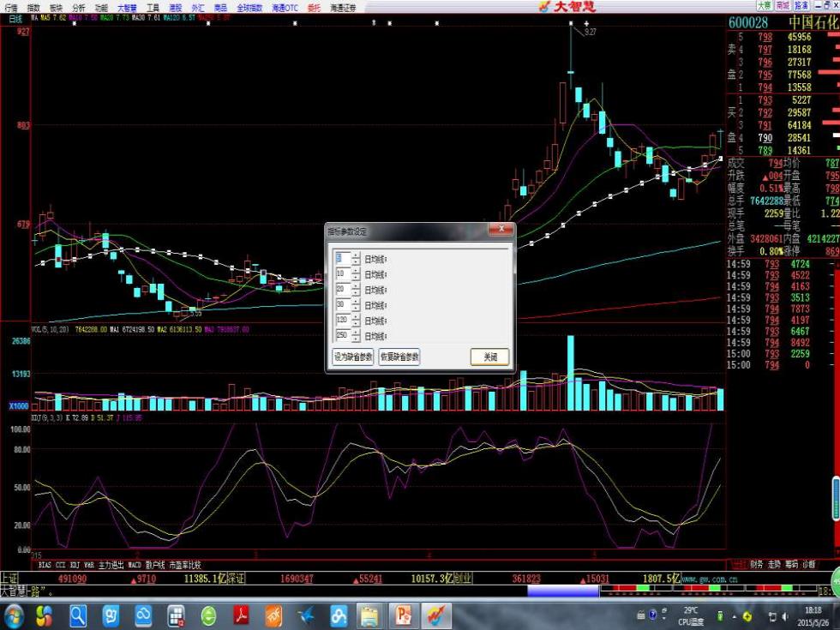The image size is (840, 630).
Task: Open the magnifier search app in taskbar
Action: coord(78,616)
